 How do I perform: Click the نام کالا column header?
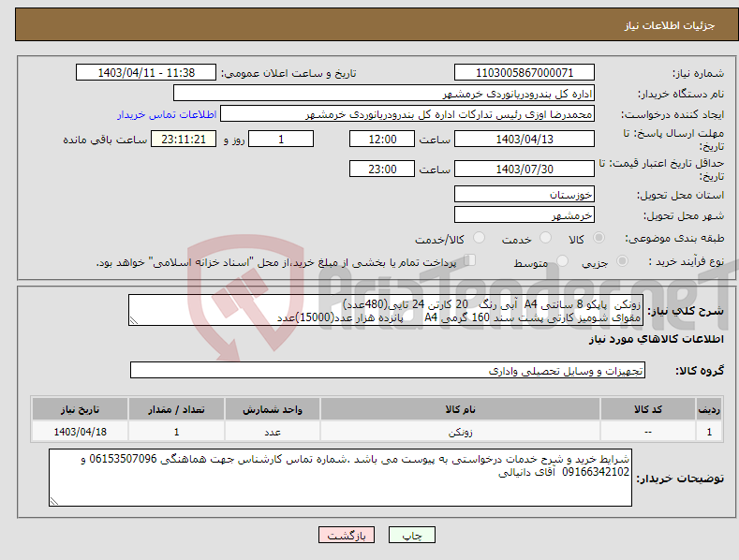(x=460, y=409)
